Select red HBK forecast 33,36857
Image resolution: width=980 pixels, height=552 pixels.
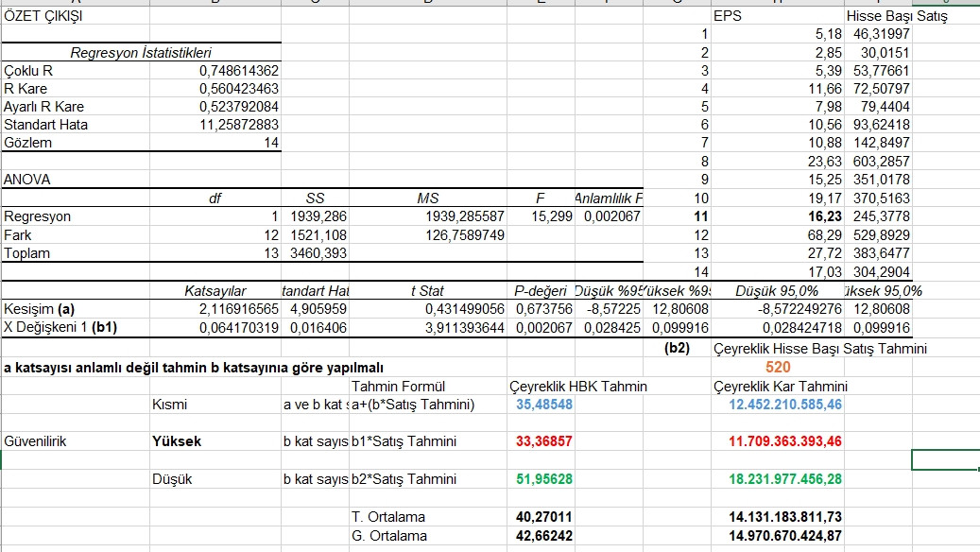click(x=543, y=442)
